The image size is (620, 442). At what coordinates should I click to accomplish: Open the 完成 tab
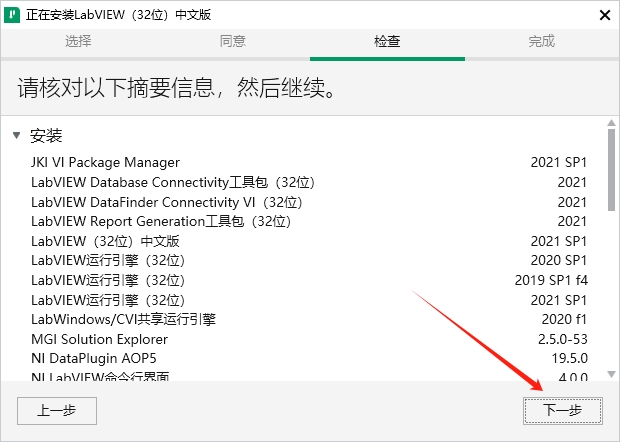click(542, 41)
